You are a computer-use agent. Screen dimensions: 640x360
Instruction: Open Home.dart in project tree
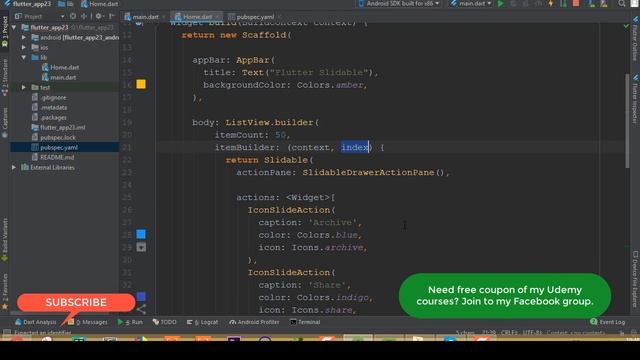pyautogui.click(x=60, y=67)
